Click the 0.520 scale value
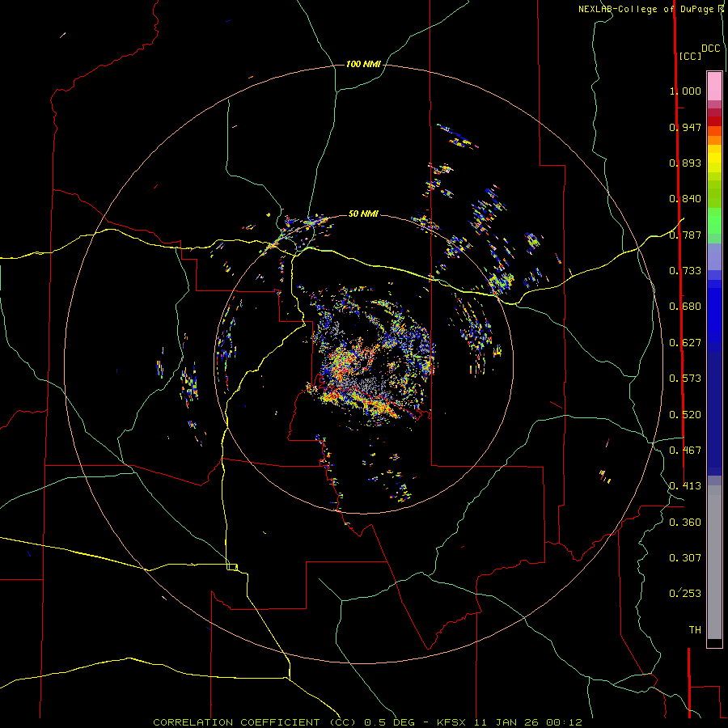The width and height of the screenshot is (728, 728). [685, 415]
